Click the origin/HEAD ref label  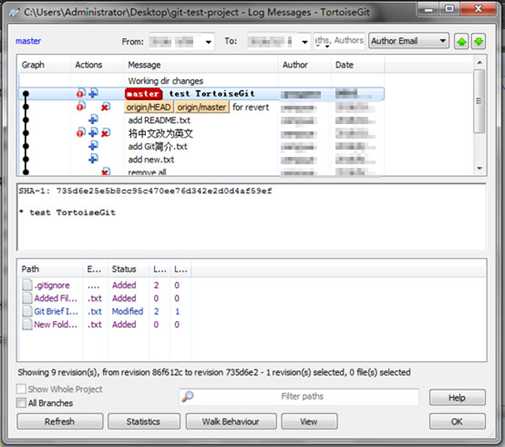(149, 107)
